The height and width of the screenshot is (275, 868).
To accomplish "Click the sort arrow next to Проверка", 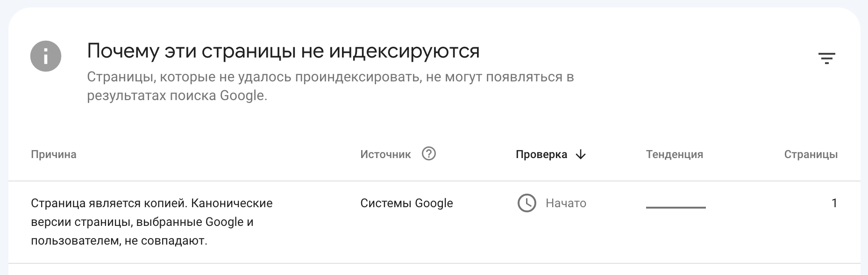I will (581, 154).
